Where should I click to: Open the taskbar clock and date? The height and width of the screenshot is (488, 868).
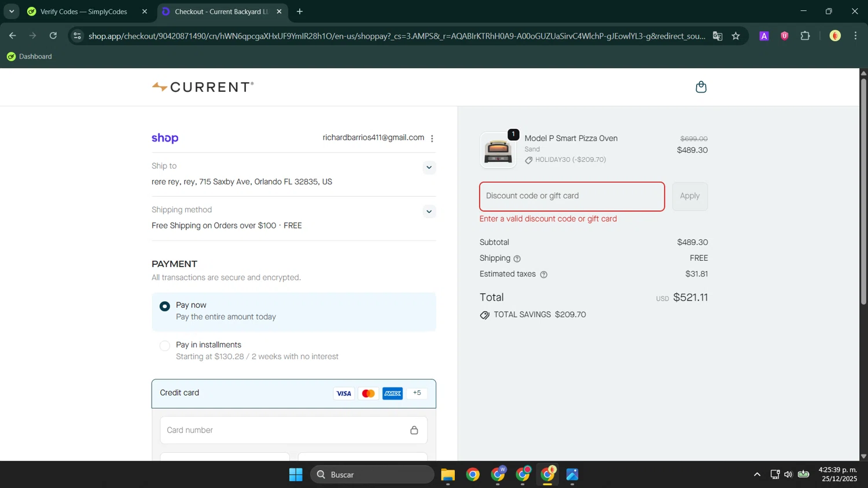(837, 475)
